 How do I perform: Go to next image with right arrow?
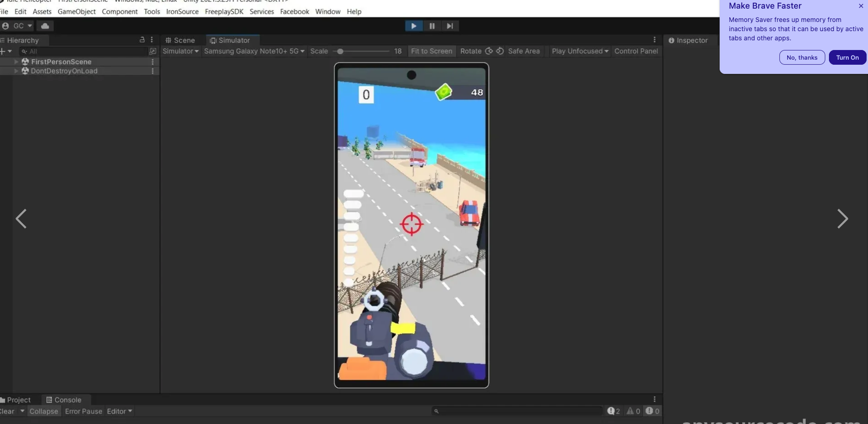[x=842, y=219]
